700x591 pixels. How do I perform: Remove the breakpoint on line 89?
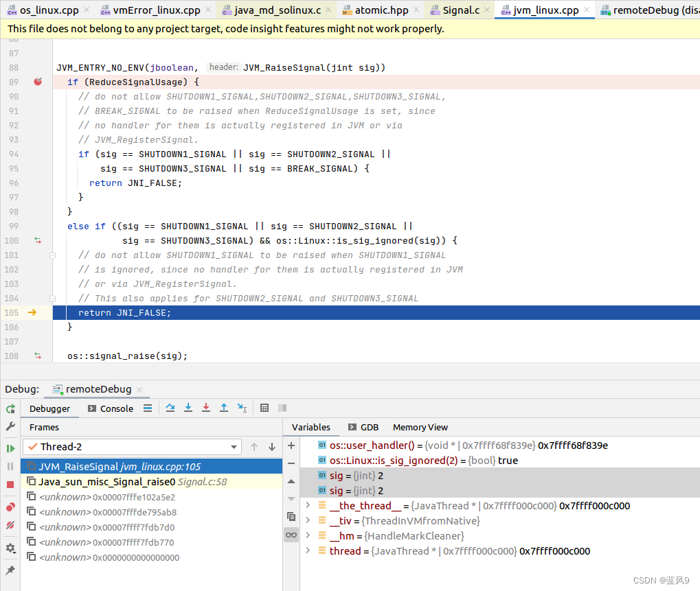click(38, 82)
